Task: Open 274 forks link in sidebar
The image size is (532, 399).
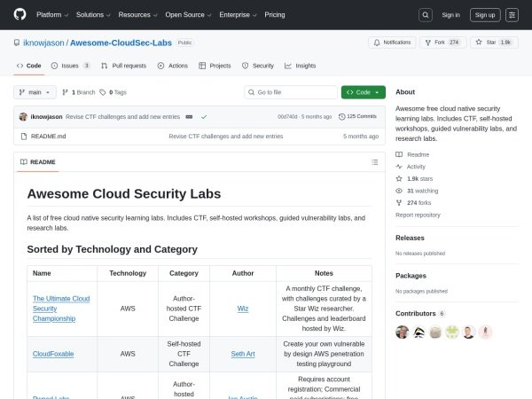Action: point(413,203)
